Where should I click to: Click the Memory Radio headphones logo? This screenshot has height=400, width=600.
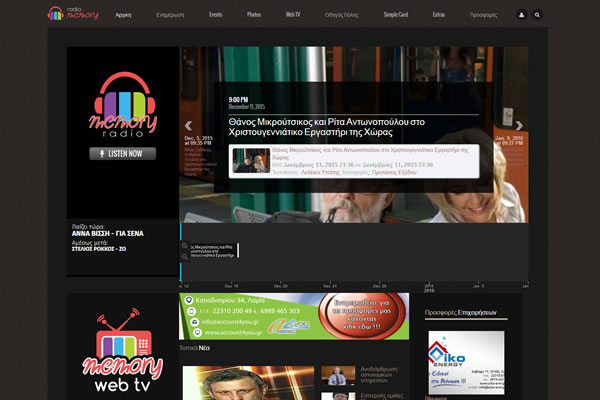pos(123,104)
